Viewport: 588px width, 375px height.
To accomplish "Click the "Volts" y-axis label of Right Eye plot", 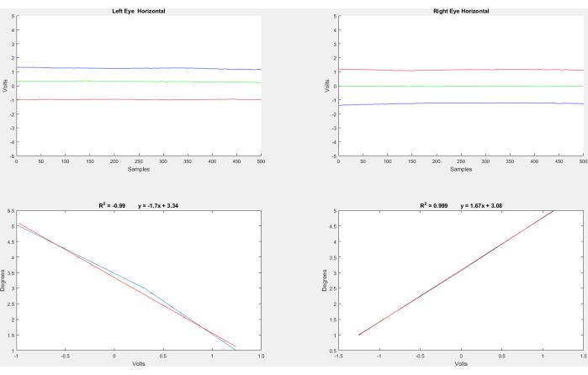I will [x=327, y=86].
